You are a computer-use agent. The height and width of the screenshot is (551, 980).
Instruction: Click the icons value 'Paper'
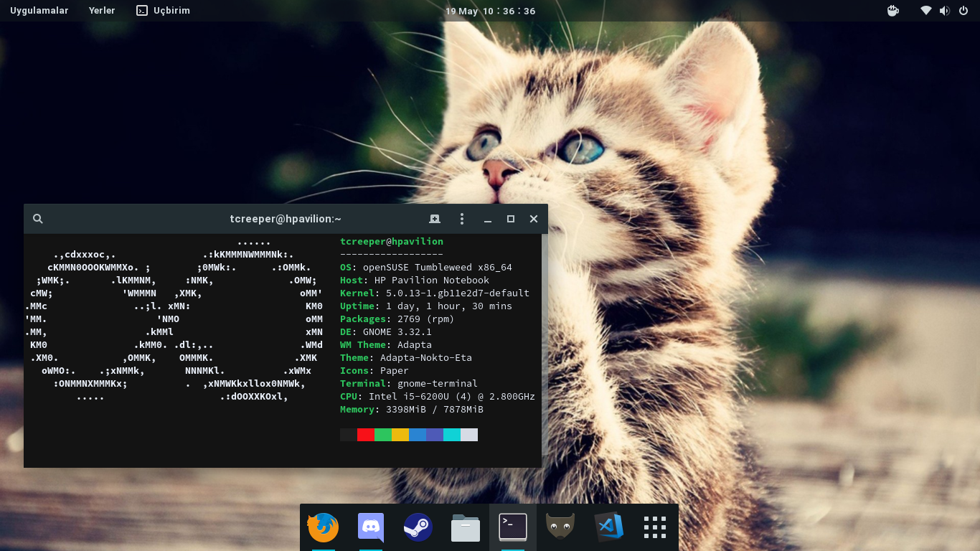point(395,371)
